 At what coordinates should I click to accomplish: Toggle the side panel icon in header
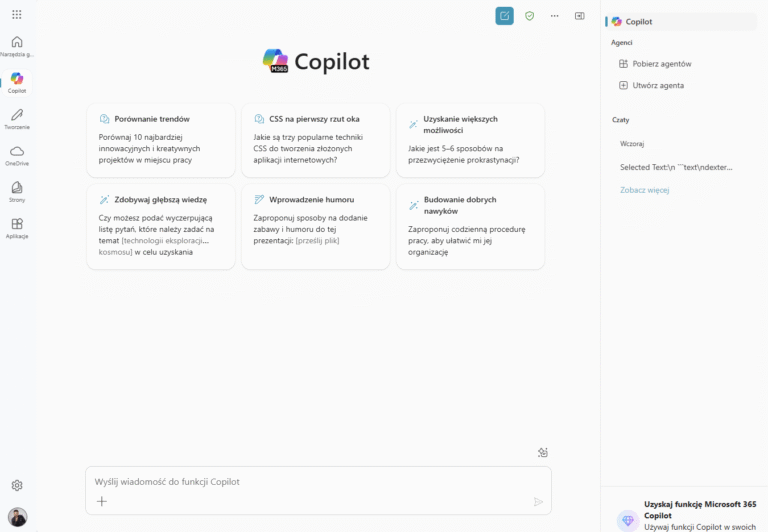pos(579,16)
